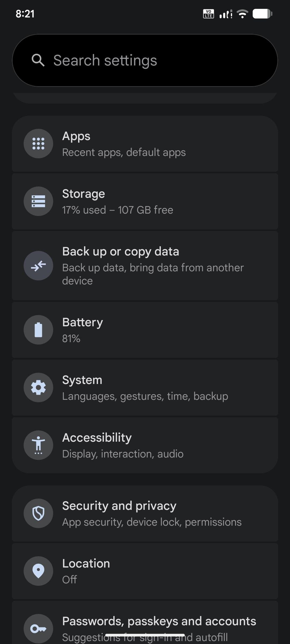The width and height of the screenshot is (290, 644).
Task: Tap the Passwords key icon
Action: point(38,628)
